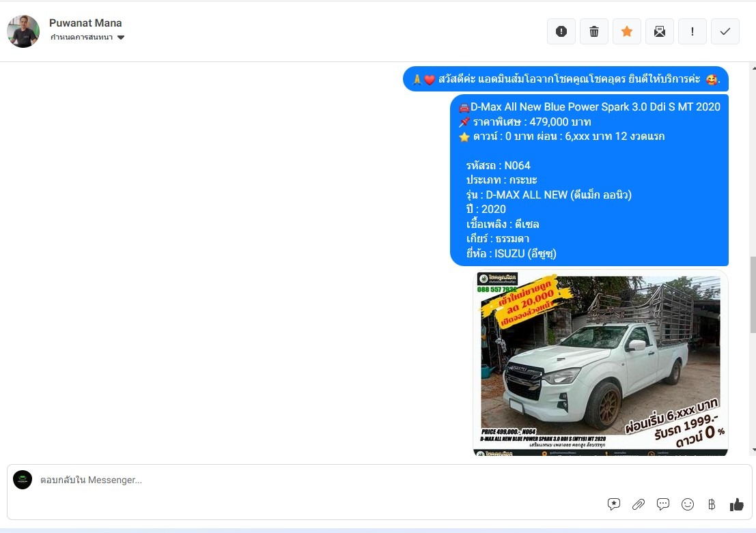Image resolution: width=756 pixels, height=533 pixels.
Task: Click the รุ่น : D-MAX ALL NEW line
Action: 548,195
